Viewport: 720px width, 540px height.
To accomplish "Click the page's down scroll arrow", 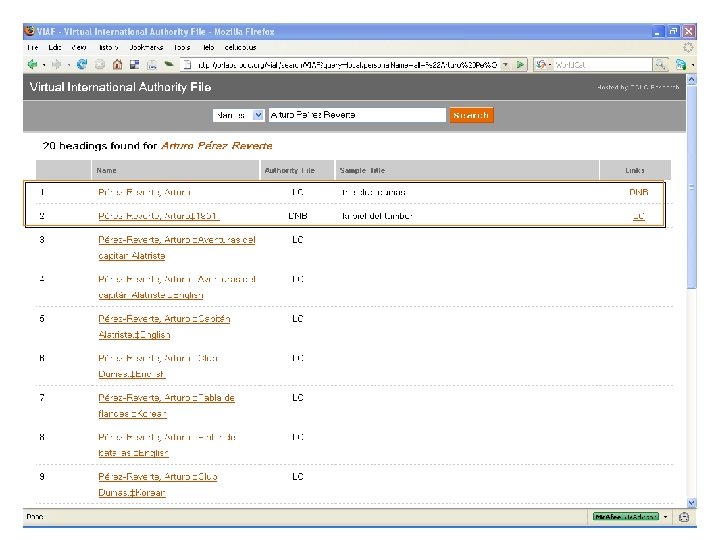I will pos(692,502).
